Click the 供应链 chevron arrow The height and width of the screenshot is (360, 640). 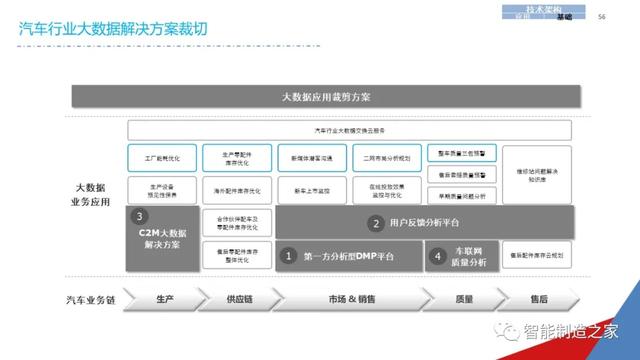239,299
